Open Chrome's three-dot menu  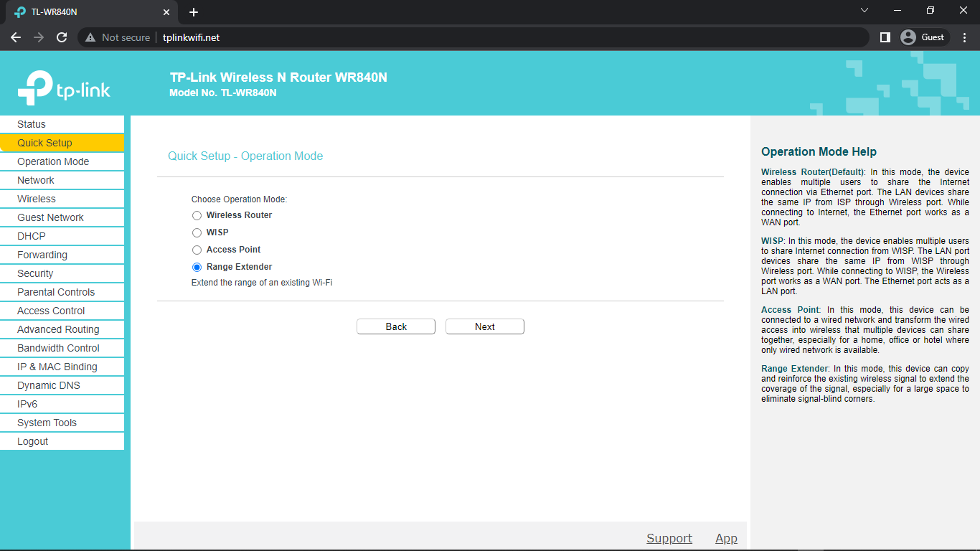tap(965, 37)
